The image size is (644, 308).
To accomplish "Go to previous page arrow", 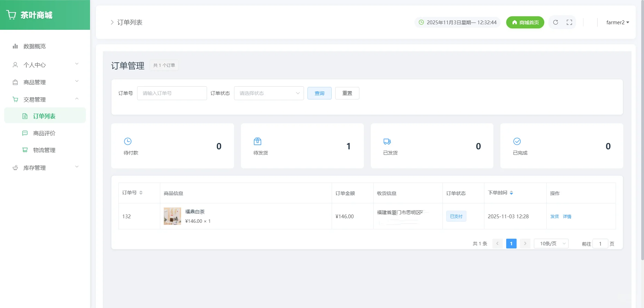I will tap(498, 244).
